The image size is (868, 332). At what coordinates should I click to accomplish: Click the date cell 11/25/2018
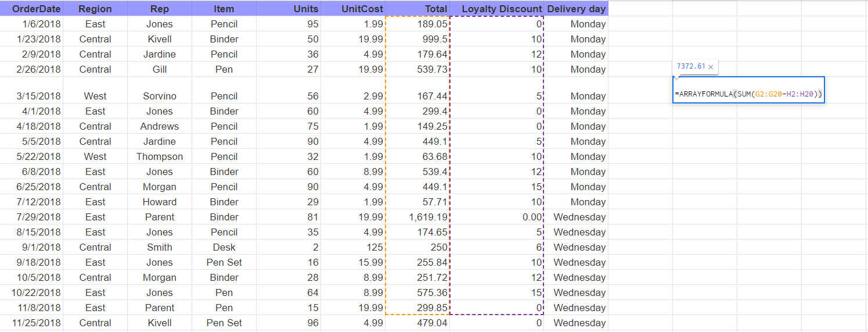[31, 323]
